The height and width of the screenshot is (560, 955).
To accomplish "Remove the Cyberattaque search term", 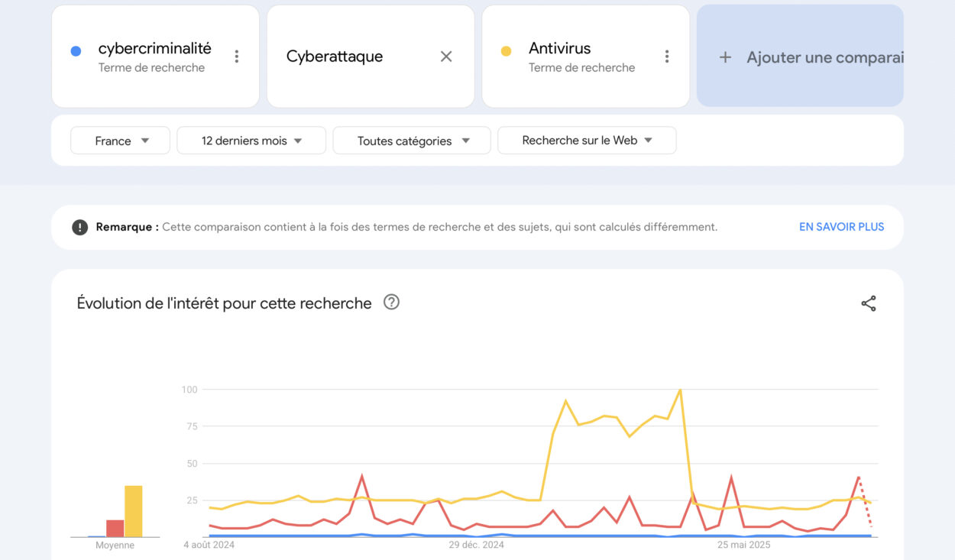I will tap(446, 57).
